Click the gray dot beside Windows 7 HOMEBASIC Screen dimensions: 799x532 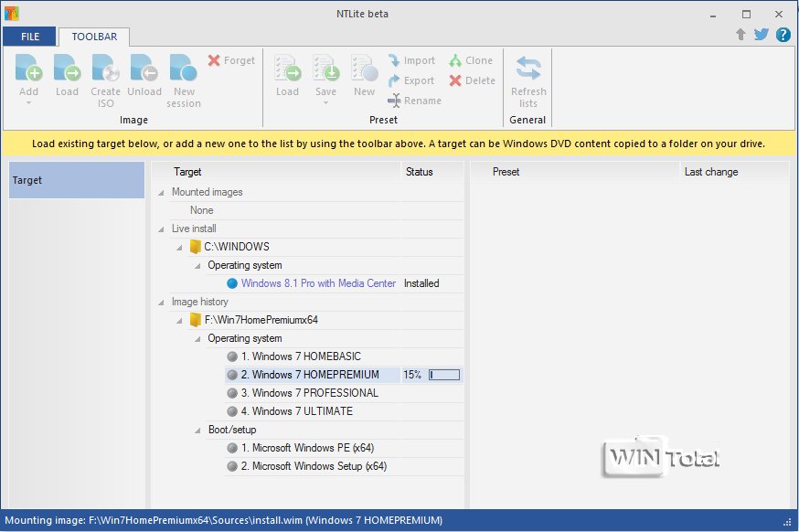232,356
